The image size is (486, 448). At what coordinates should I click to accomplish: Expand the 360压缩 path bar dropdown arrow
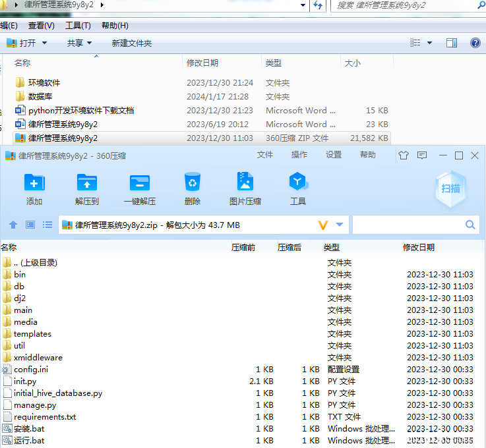pos(340,225)
